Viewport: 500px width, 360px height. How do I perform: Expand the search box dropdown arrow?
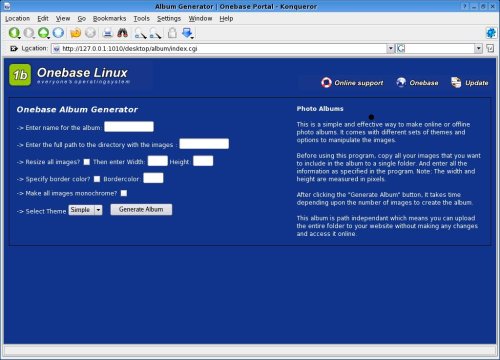479,49
